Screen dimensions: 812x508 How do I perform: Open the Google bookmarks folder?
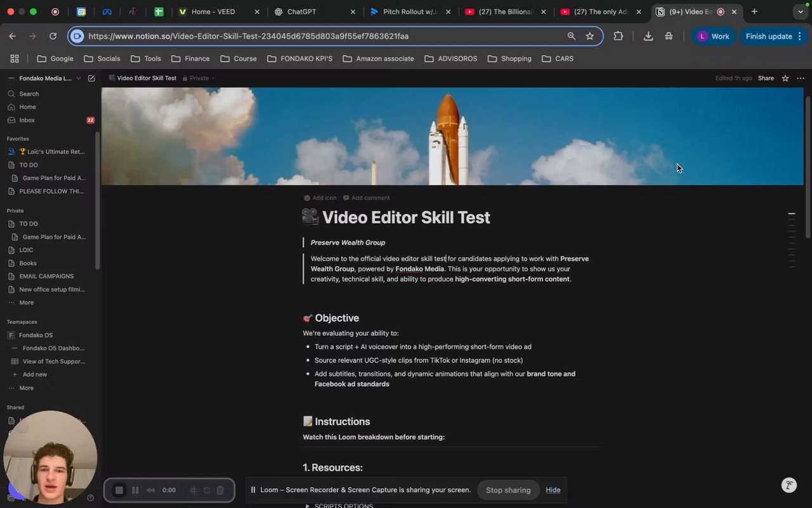click(x=55, y=58)
